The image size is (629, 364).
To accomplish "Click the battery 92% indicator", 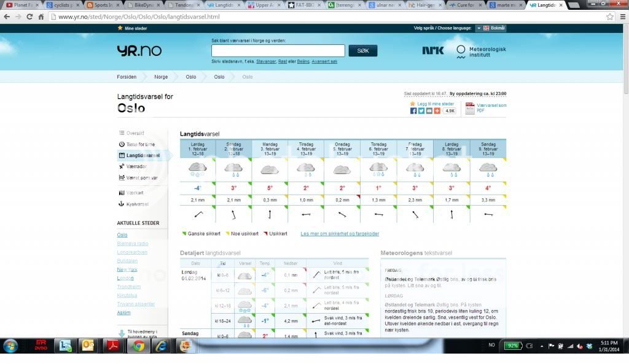I will click(512, 346).
